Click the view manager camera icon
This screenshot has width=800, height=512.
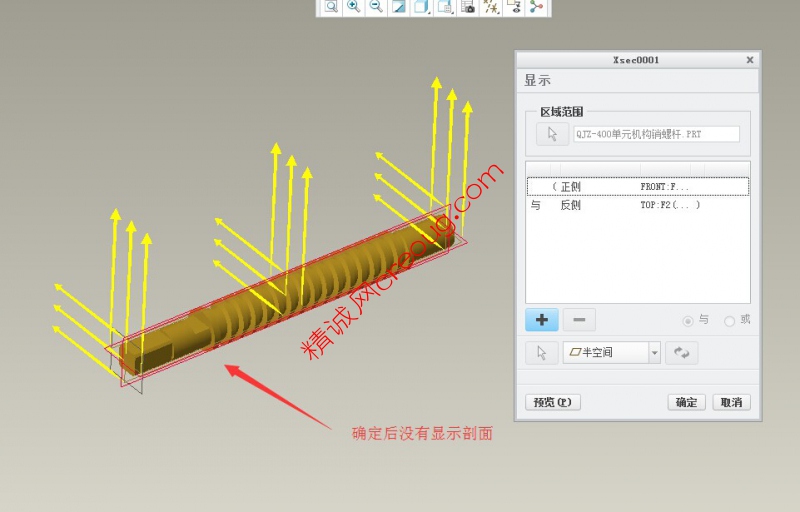[x=467, y=7]
